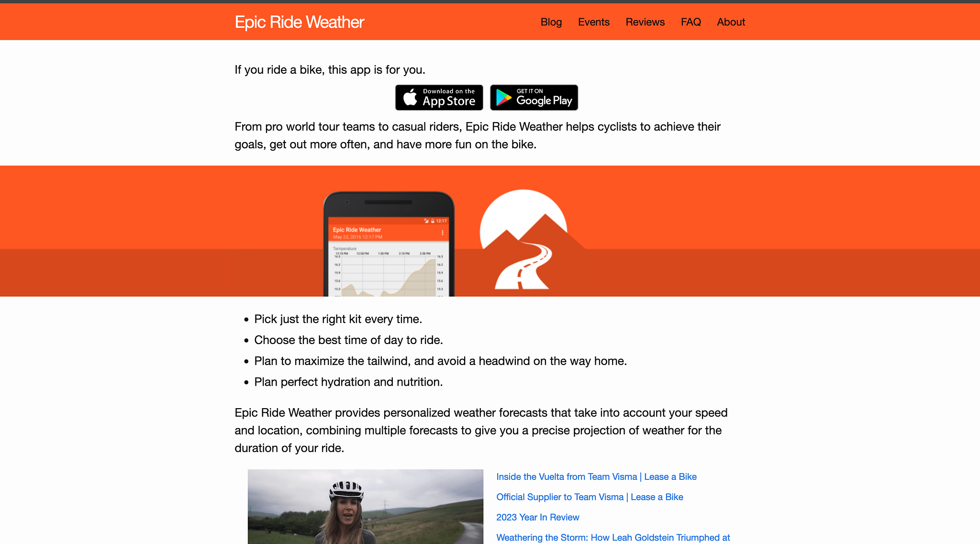Screen dimensions: 980x544
Task: Click Official Supplier Team Visma article link
Action: pos(590,497)
